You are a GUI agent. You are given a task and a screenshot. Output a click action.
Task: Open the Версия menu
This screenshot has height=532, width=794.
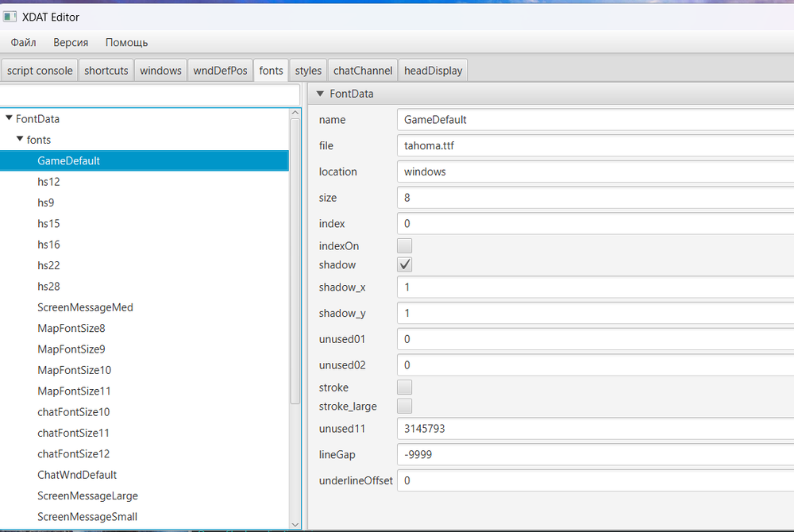coord(71,42)
